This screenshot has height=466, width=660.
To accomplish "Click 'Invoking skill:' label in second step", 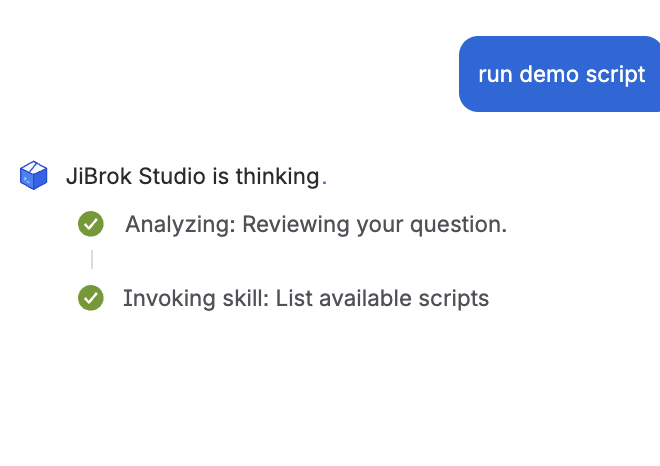I will 196,298.
